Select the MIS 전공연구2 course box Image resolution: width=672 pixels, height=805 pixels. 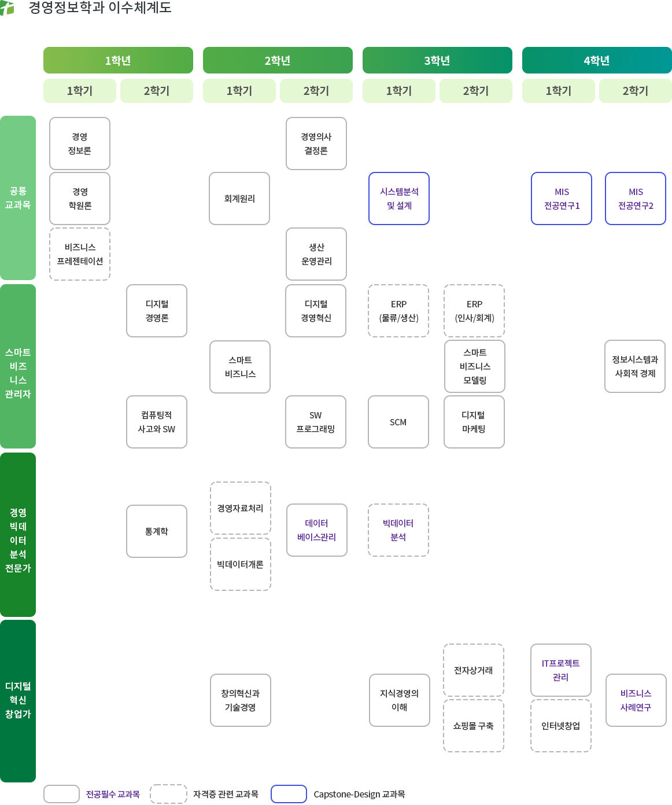pos(636,199)
